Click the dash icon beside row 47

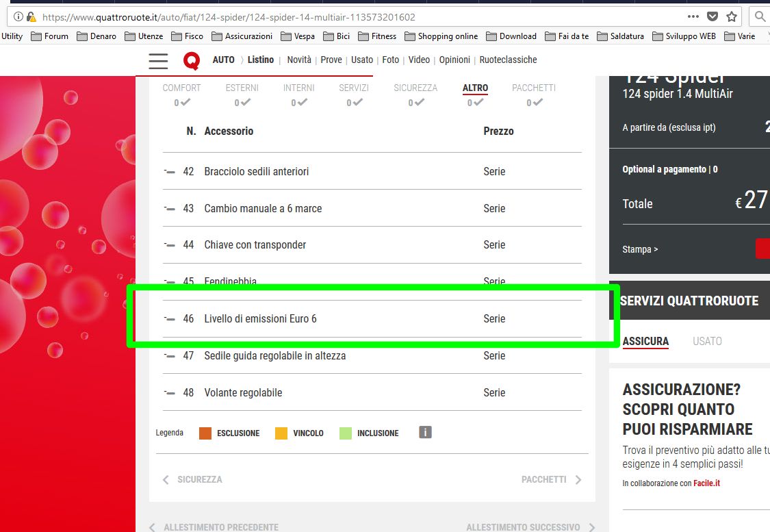tap(170, 355)
